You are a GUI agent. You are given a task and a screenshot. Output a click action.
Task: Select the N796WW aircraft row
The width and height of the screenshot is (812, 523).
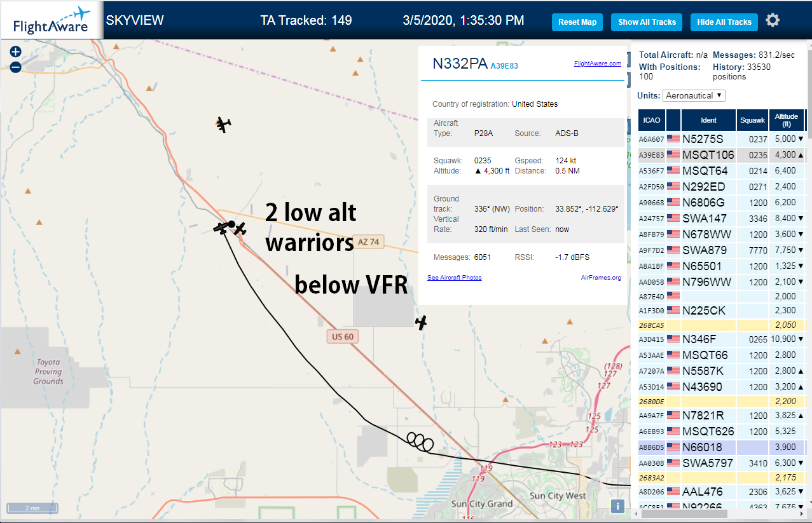722,282
